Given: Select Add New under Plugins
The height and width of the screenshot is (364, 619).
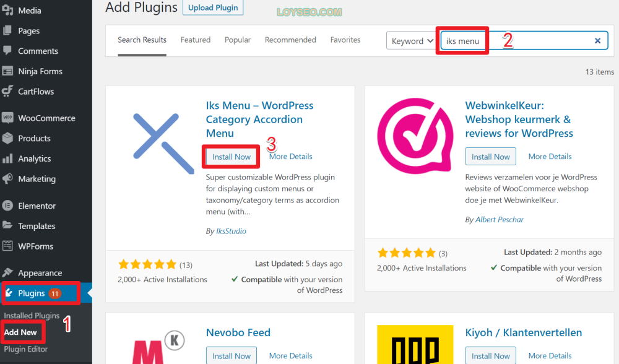Looking at the screenshot, I should coord(20,332).
